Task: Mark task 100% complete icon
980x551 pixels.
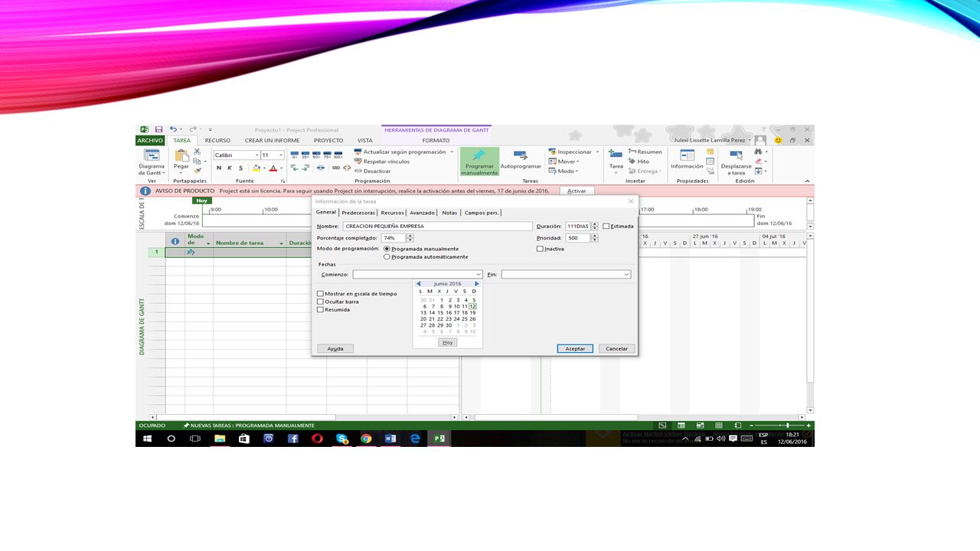Action: coord(338,155)
